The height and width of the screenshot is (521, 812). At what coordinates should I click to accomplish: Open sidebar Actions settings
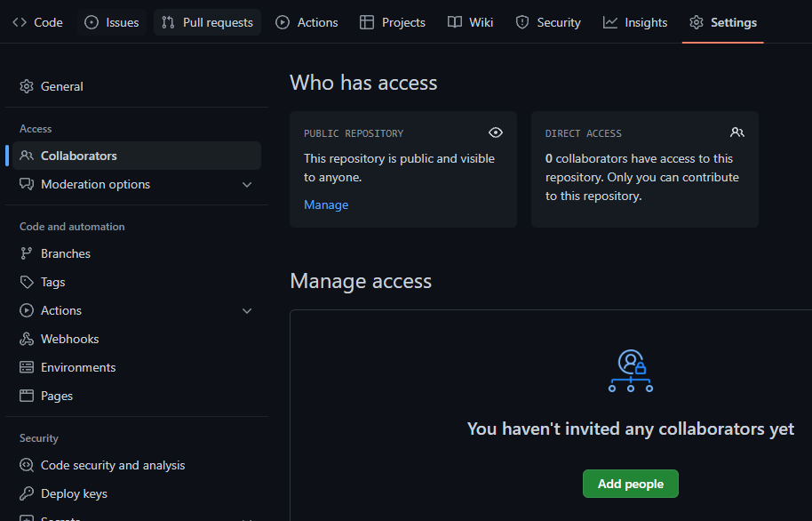(137, 310)
